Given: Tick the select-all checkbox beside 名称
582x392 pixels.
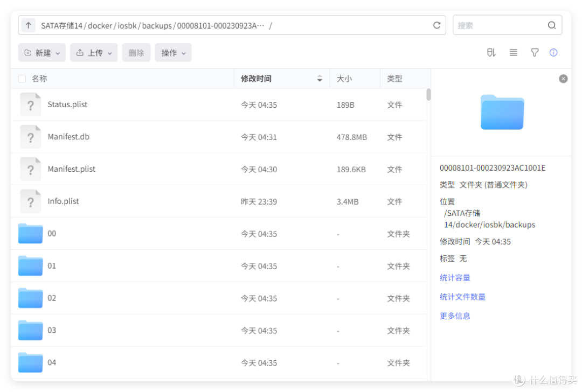Looking at the screenshot, I should (22, 79).
